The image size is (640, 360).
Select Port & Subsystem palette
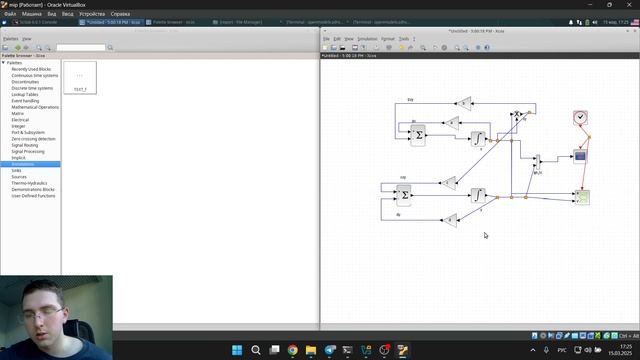point(28,133)
